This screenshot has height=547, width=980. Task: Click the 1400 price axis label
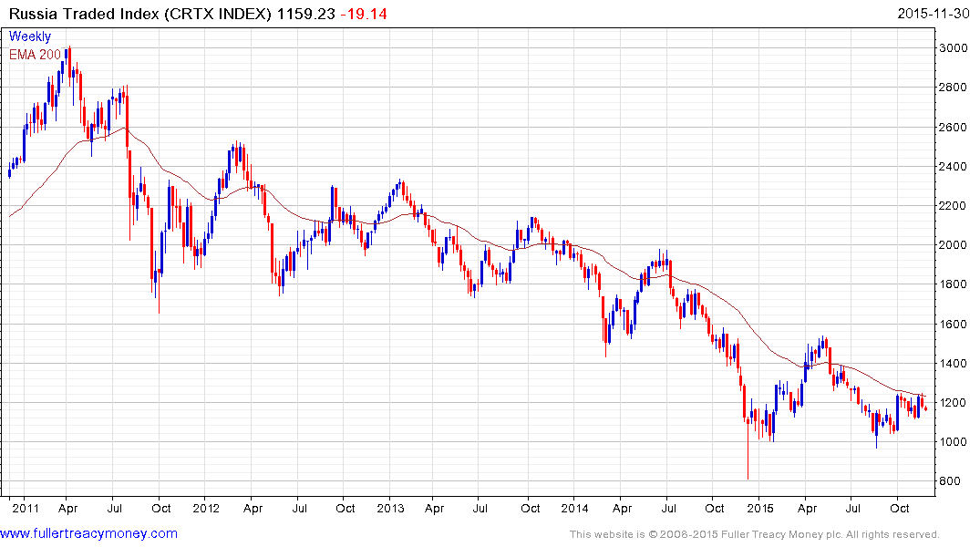coord(954,363)
